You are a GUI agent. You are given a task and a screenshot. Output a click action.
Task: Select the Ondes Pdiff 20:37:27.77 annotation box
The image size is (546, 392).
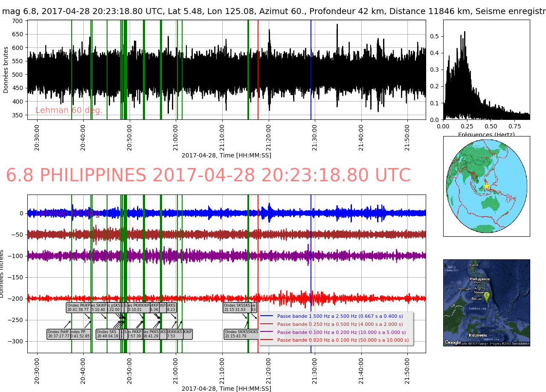pyautogui.click(x=58, y=334)
